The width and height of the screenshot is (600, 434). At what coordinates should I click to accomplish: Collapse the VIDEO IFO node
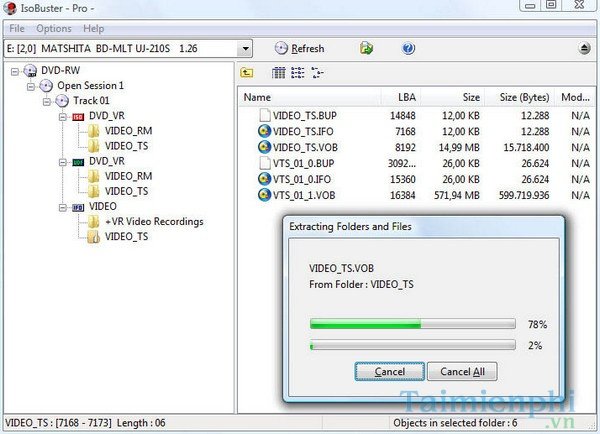(x=63, y=207)
